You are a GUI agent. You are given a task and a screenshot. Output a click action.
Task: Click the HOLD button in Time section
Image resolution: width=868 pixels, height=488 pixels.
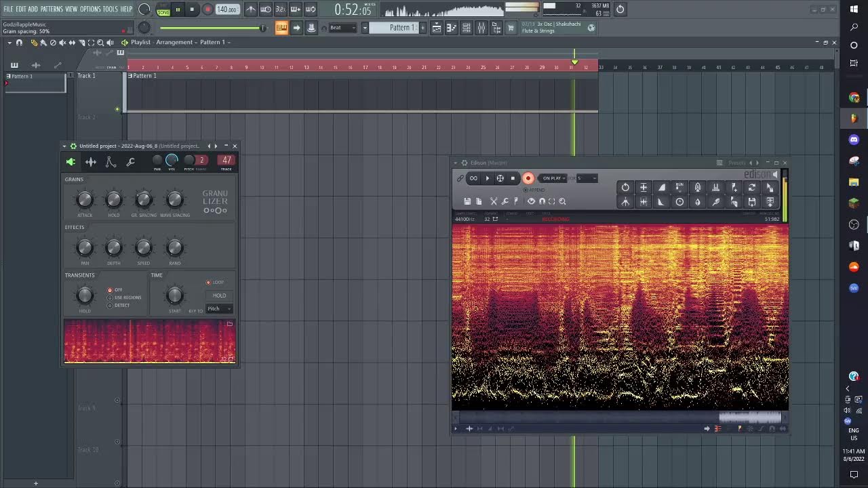click(219, 296)
